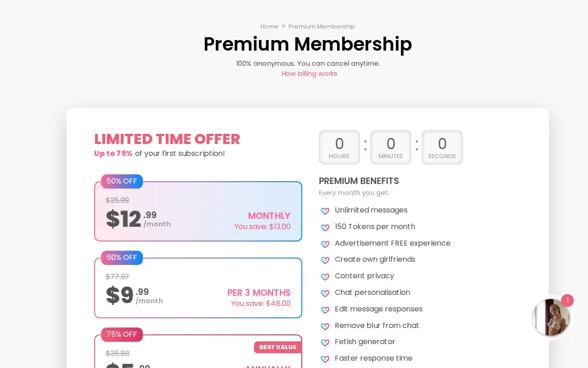Choose the Annually best value plan card
Viewport: 588px width, 368px height.
[198, 351]
